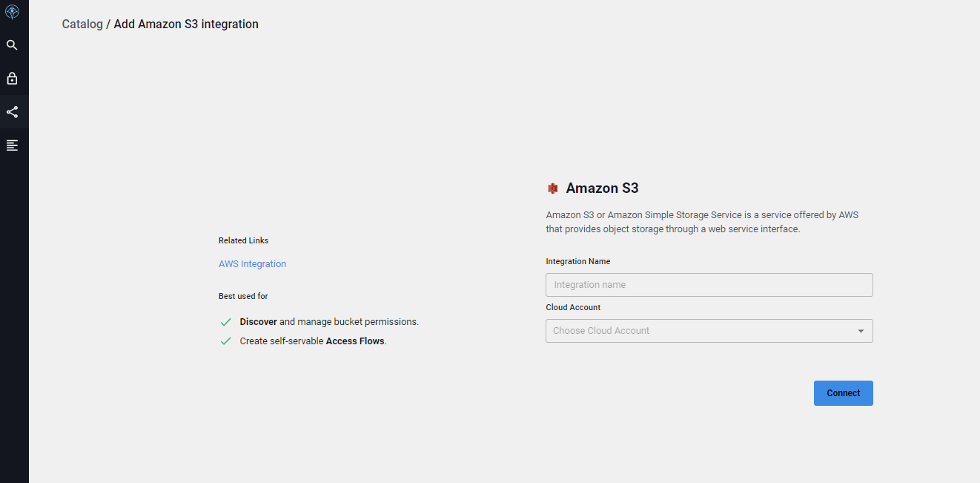Image resolution: width=980 pixels, height=483 pixels.
Task: Click the Amazon S3 heading text
Action: pos(602,188)
